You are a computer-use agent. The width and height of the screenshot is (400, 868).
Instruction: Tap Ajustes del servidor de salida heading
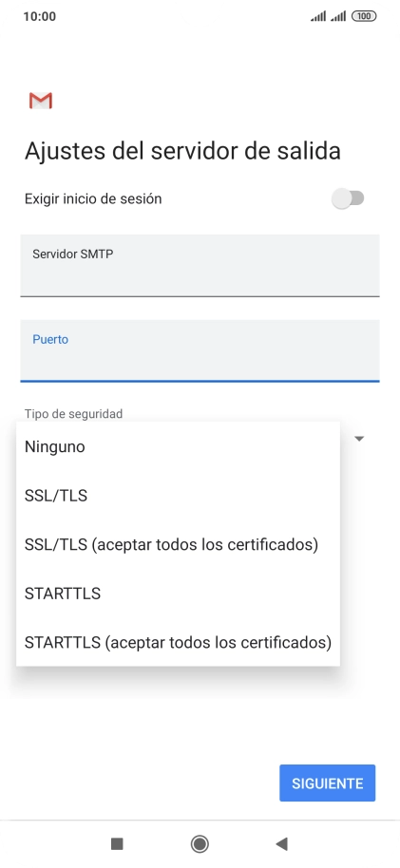coord(182,151)
